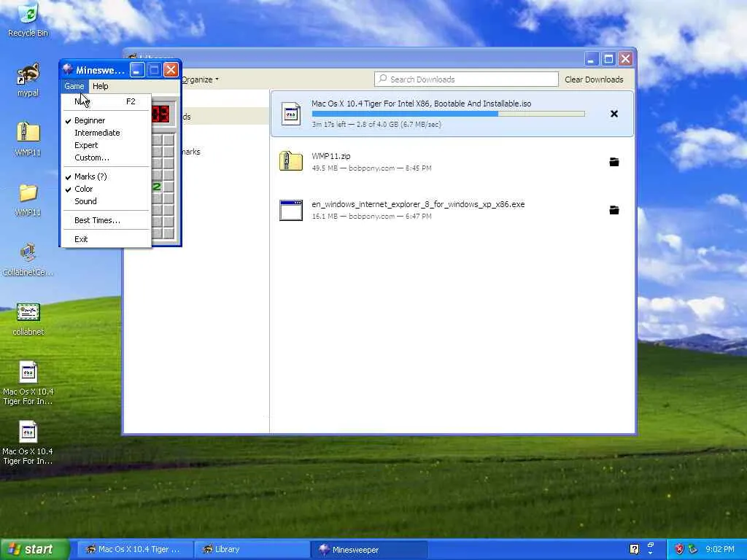Click the 3m 17s left download status text
747x560 pixels.
[x=376, y=124]
